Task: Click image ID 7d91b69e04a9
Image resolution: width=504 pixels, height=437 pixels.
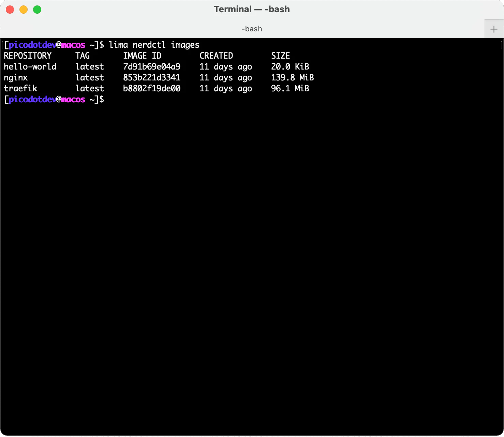Action: click(x=152, y=66)
